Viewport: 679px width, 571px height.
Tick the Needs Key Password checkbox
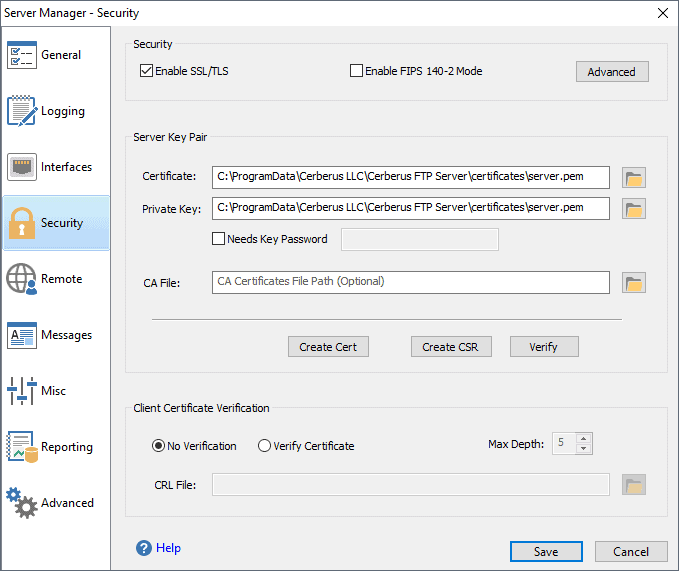(218, 239)
